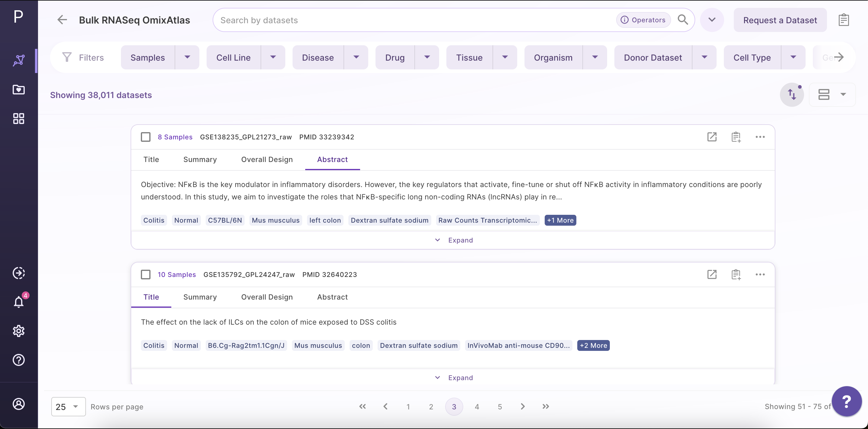This screenshot has height=429, width=868.
Task: Expand the Organism filter options
Action: point(595,57)
